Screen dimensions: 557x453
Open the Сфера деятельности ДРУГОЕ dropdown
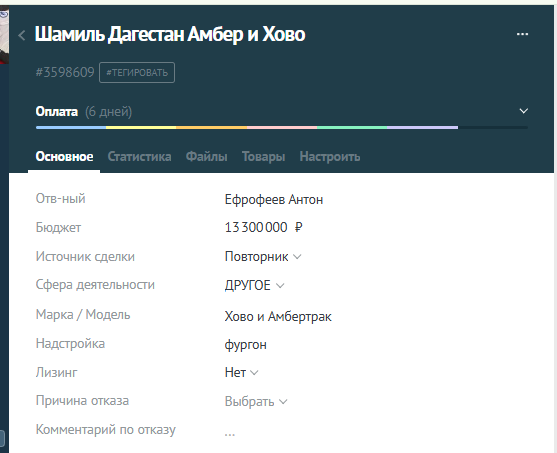click(254, 285)
